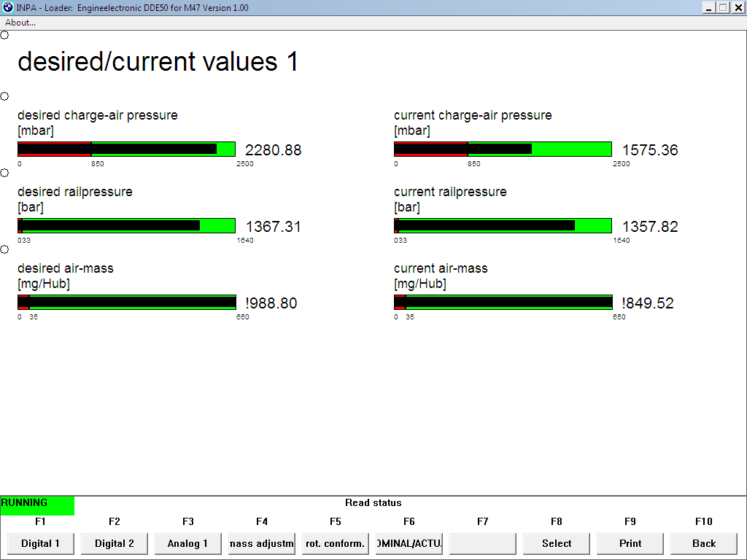Click the NOMINAL/ACTUAL button under F6

point(409,543)
